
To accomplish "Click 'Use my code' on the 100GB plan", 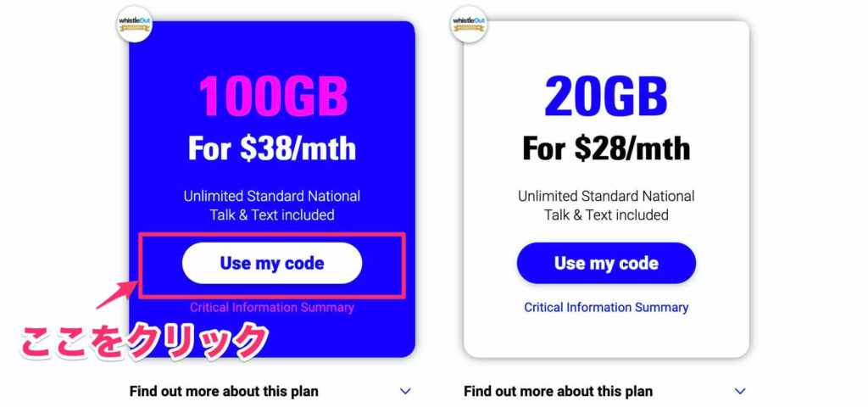I will pos(272,263).
